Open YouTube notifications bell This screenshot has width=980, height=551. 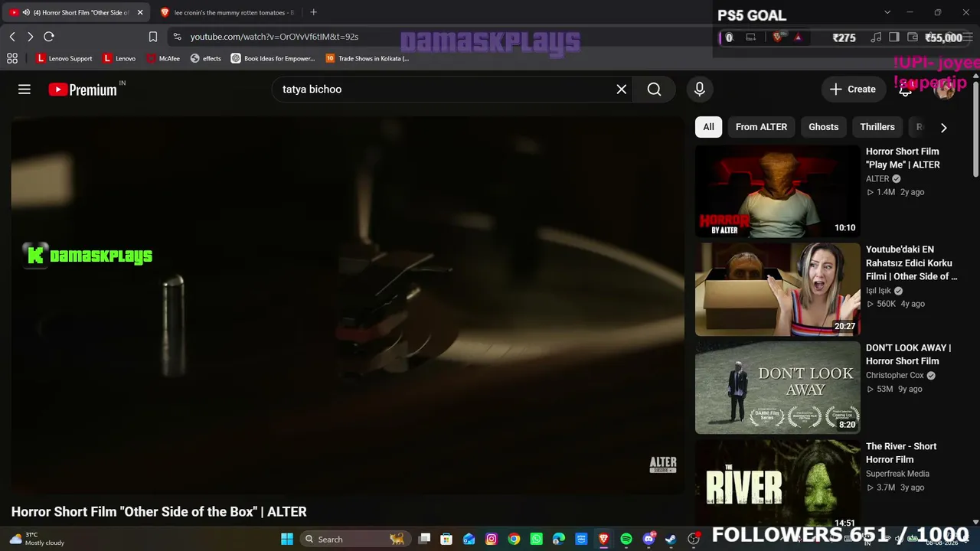(905, 90)
